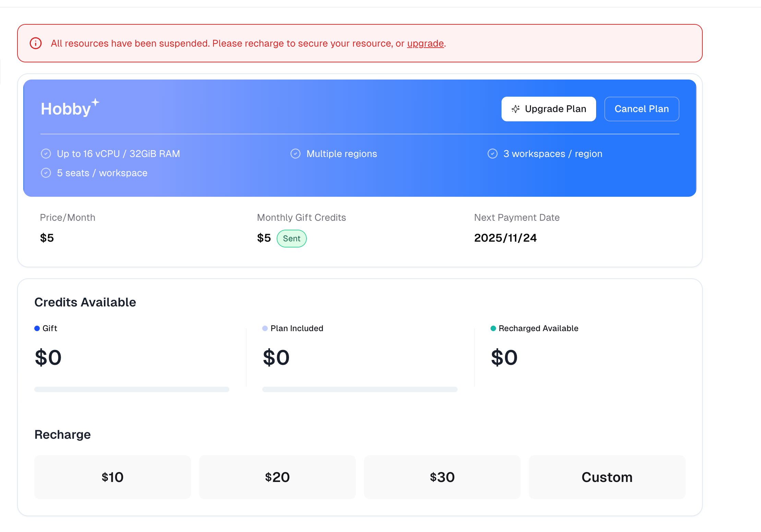Choose the $30 recharge amount
This screenshot has height=532, width=761.
point(442,477)
